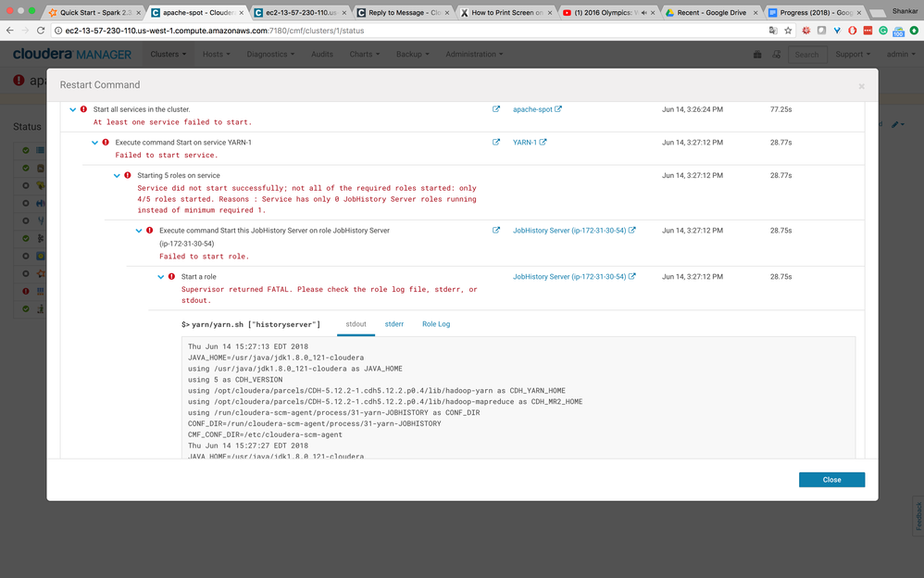Open the Diagnostics dropdown menu

pos(270,55)
